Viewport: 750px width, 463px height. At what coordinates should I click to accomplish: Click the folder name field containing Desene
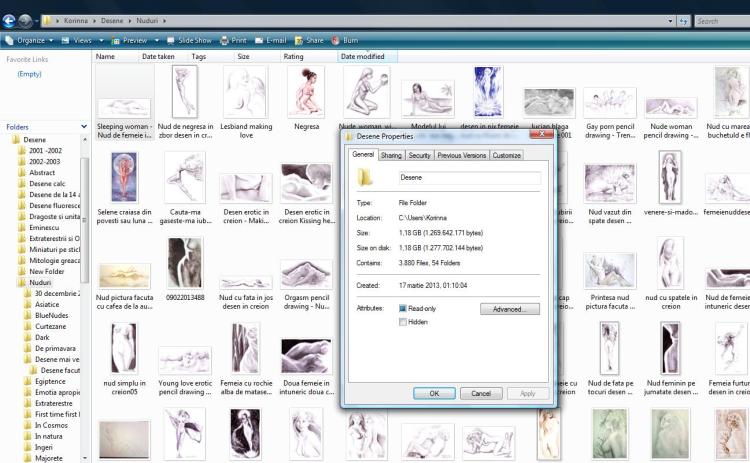[x=470, y=177]
